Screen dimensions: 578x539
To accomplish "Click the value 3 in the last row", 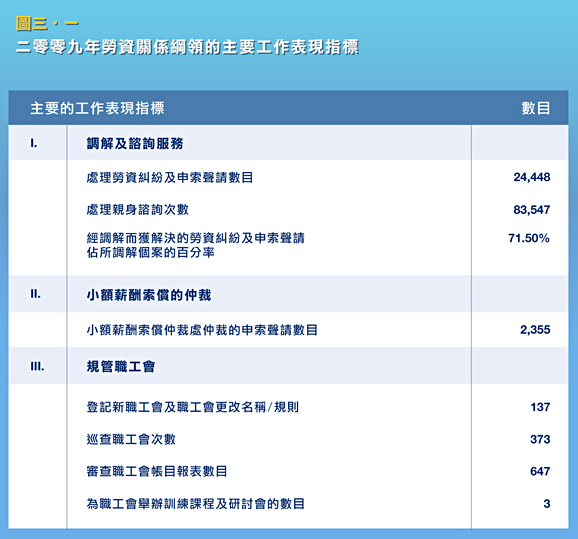I will 547,504.
